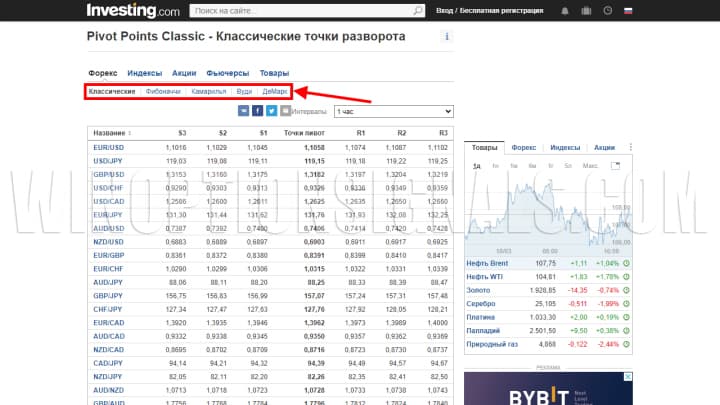This screenshot has height=405, width=720.
Task: Open the Природный газ quote link
Action: pos(492,344)
